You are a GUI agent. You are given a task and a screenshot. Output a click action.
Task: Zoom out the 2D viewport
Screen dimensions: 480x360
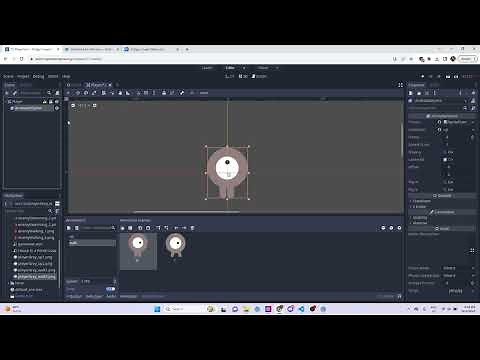73,106
